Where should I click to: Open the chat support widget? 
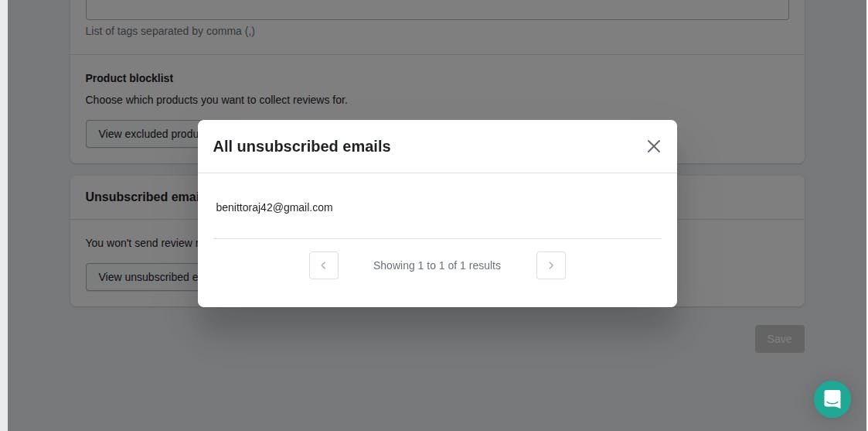tap(832, 399)
